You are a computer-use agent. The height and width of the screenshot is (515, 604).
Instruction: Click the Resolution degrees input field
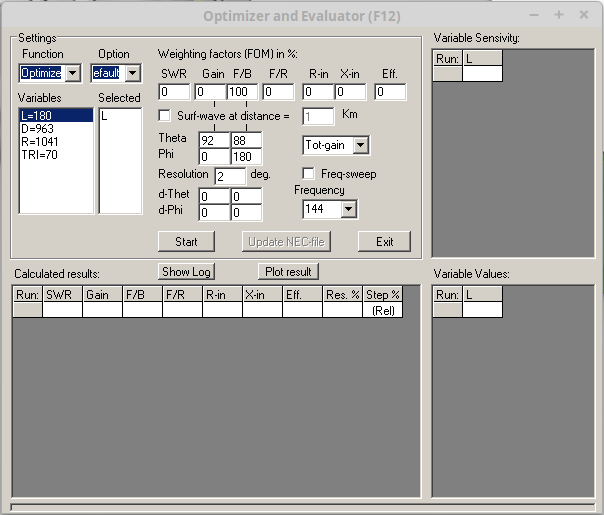[x=230, y=175]
